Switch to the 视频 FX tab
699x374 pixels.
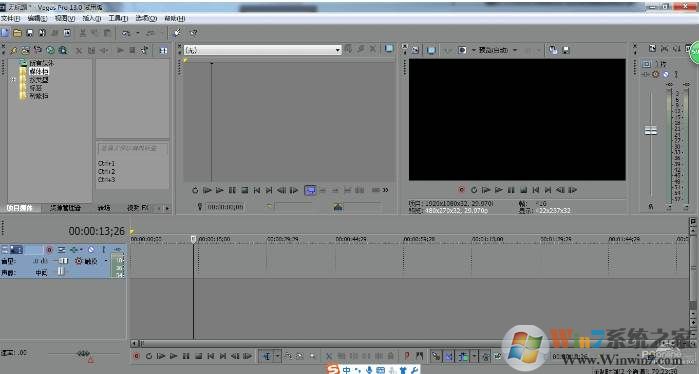(x=138, y=208)
